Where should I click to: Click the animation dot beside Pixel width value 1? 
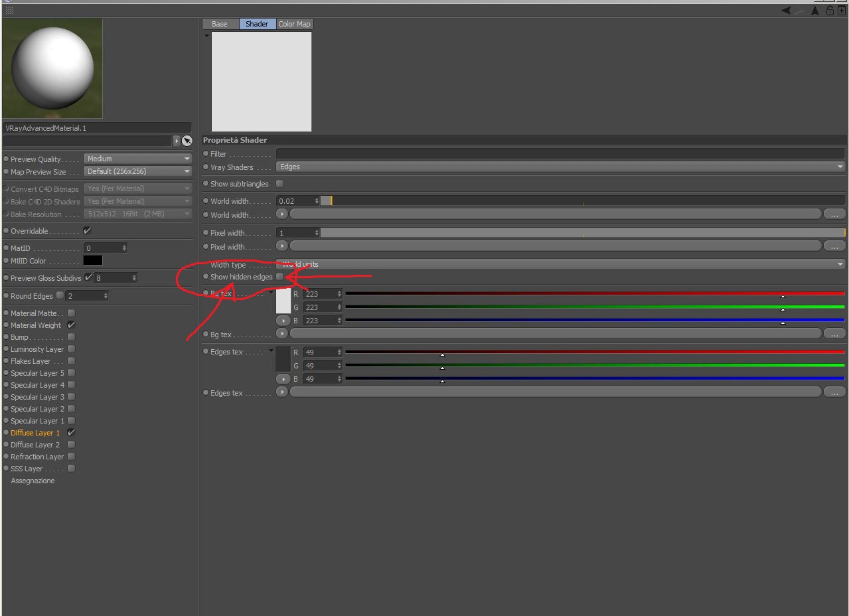pyautogui.click(x=206, y=232)
